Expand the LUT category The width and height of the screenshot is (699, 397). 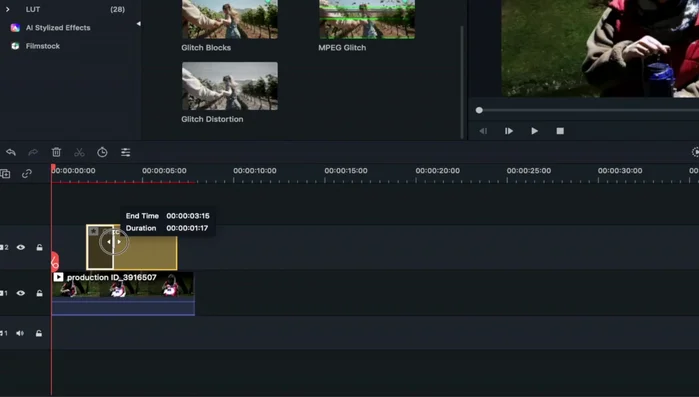[x=8, y=9]
